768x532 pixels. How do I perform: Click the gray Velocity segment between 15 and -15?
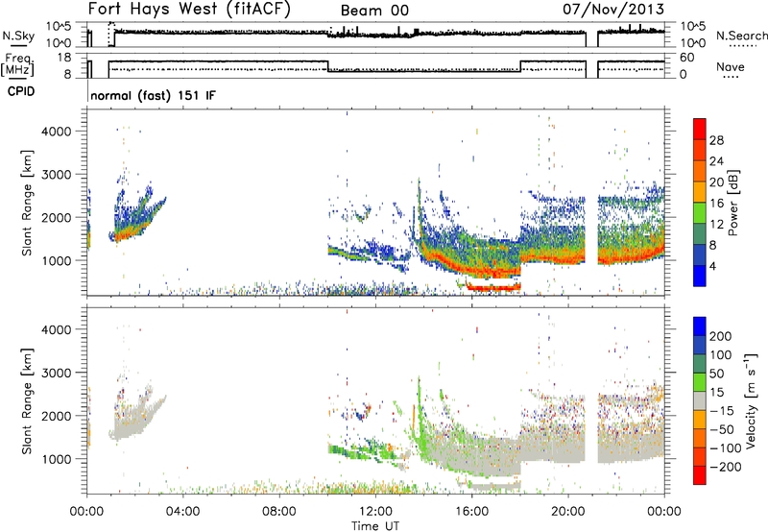pyautogui.click(x=700, y=400)
